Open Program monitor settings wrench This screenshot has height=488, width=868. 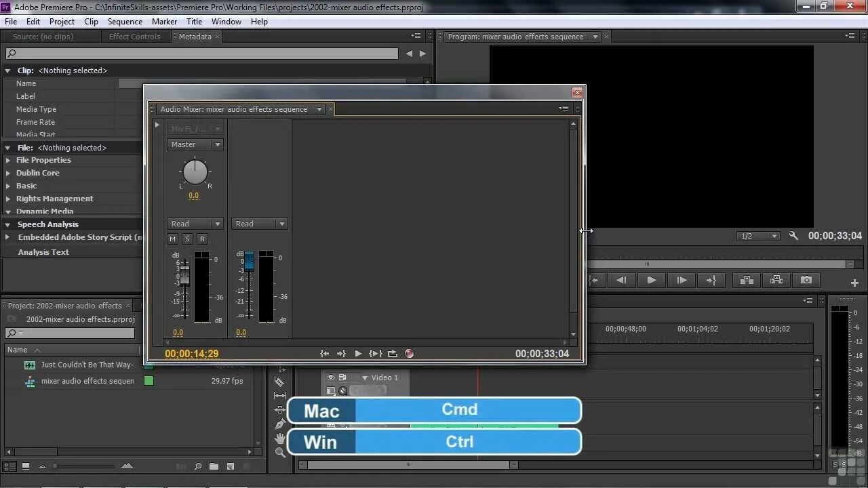tap(793, 236)
